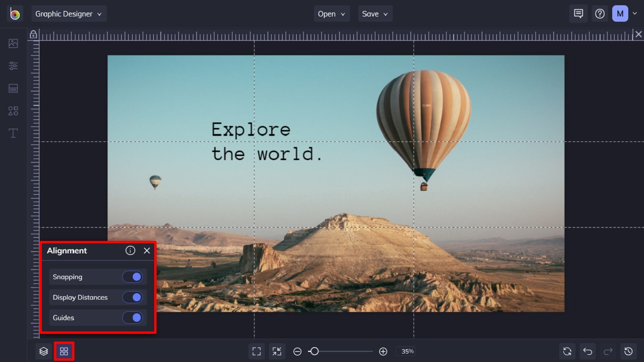The height and width of the screenshot is (362, 644).
Task: Open the Layers panel at bottom left
Action: [x=44, y=351]
